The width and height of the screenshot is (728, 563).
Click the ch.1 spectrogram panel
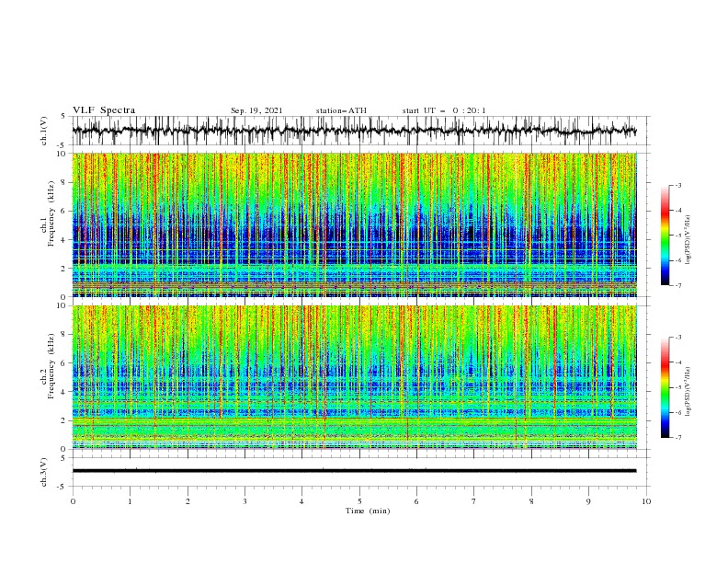click(x=354, y=224)
